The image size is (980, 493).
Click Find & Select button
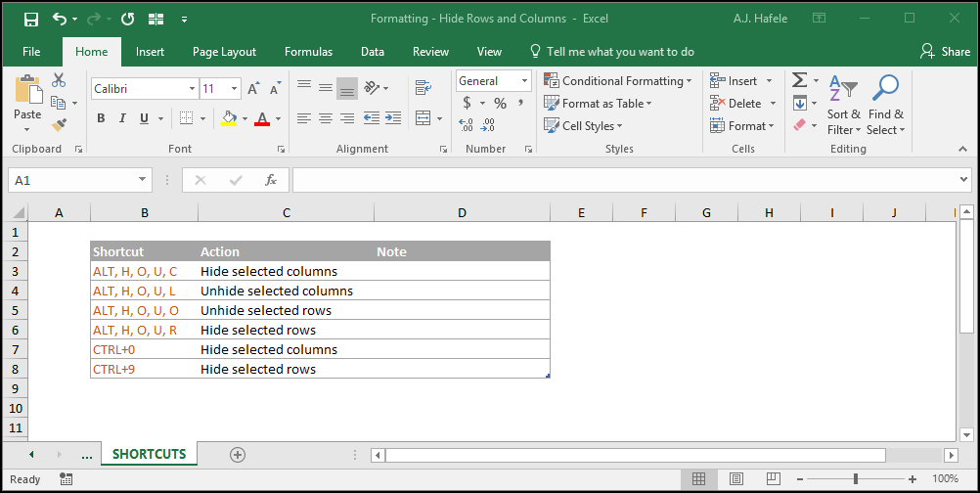tap(886, 105)
